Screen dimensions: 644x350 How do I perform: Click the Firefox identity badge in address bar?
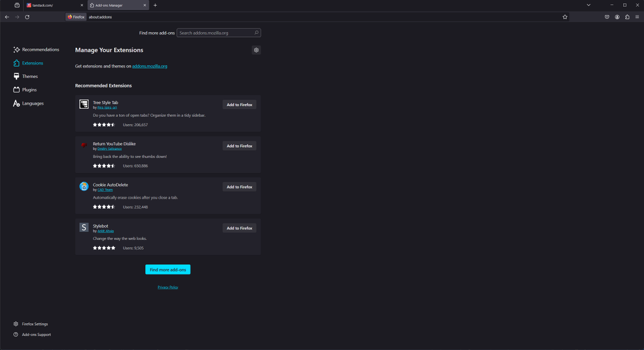pyautogui.click(x=76, y=17)
